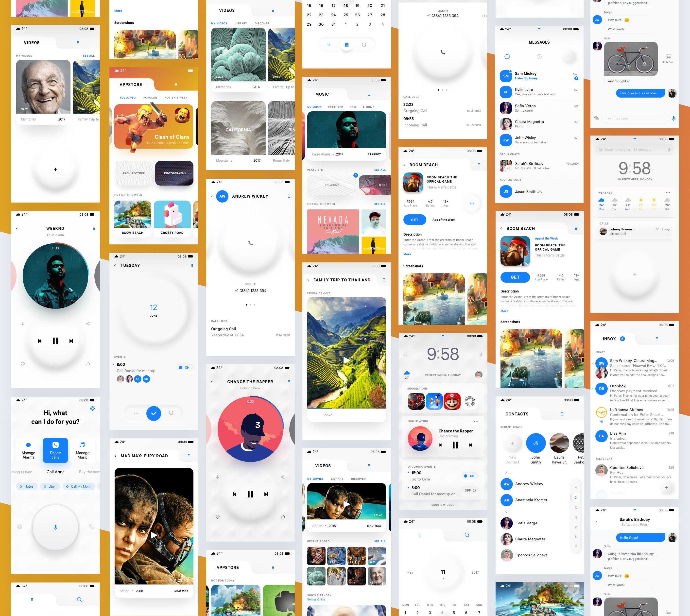
Task: Click See All next to Recent Added
Action: click(x=380, y=542)
